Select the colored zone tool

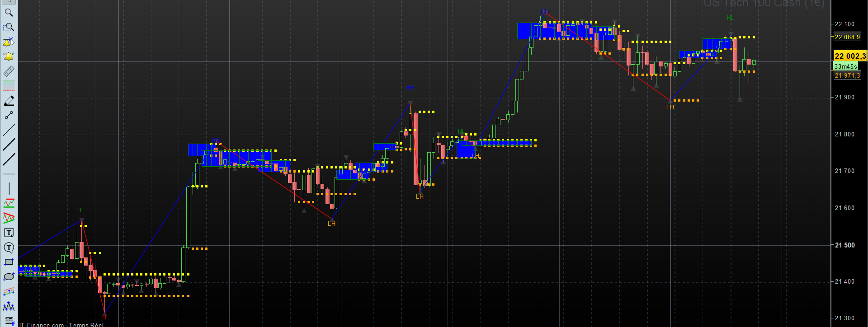point(9,86)
